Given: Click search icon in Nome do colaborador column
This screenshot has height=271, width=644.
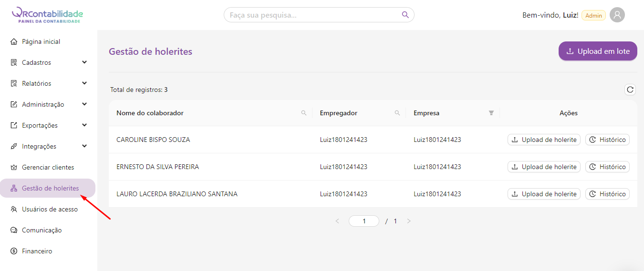Looking at the screenshot, I should (304, 113).
